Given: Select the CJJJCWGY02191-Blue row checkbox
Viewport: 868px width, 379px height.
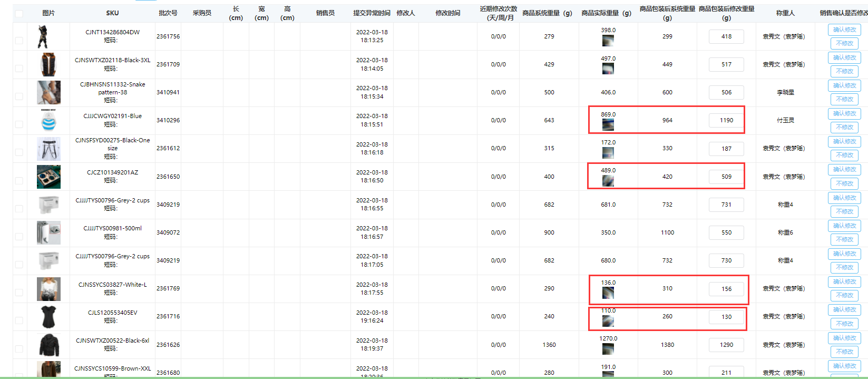Looking at the screenshot, I should [19, 124].
